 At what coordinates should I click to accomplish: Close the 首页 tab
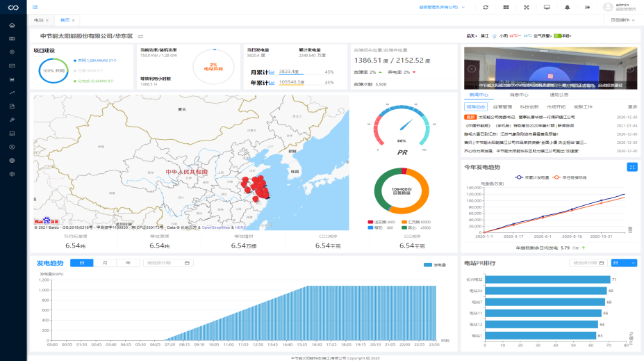coord(73,20)
